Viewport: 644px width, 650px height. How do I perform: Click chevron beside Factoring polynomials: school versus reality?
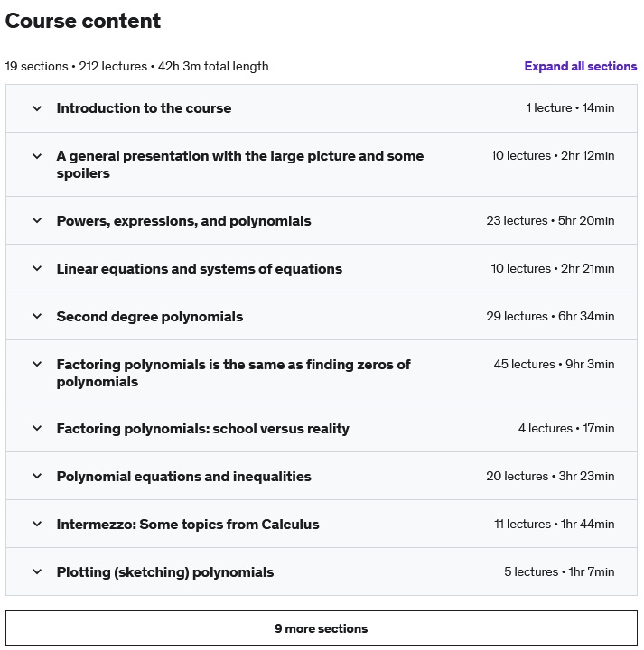click(37, 428)
